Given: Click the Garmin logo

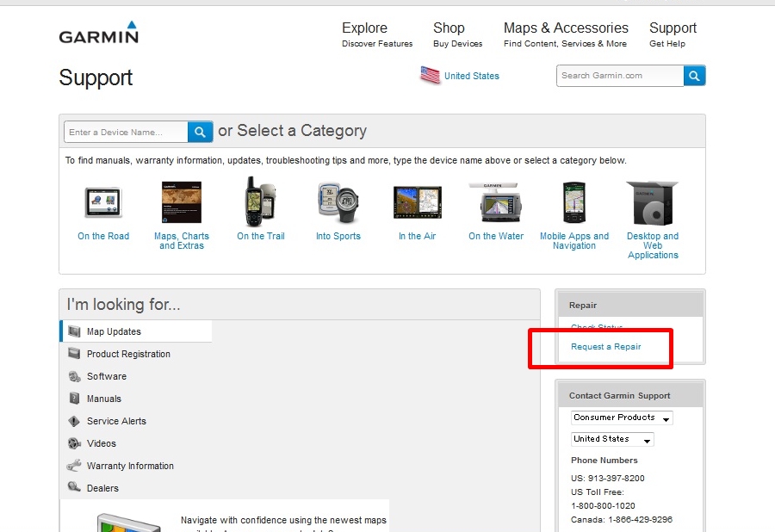Looking at the screenshot, I should pyautogui.click(x=99, y=33).
